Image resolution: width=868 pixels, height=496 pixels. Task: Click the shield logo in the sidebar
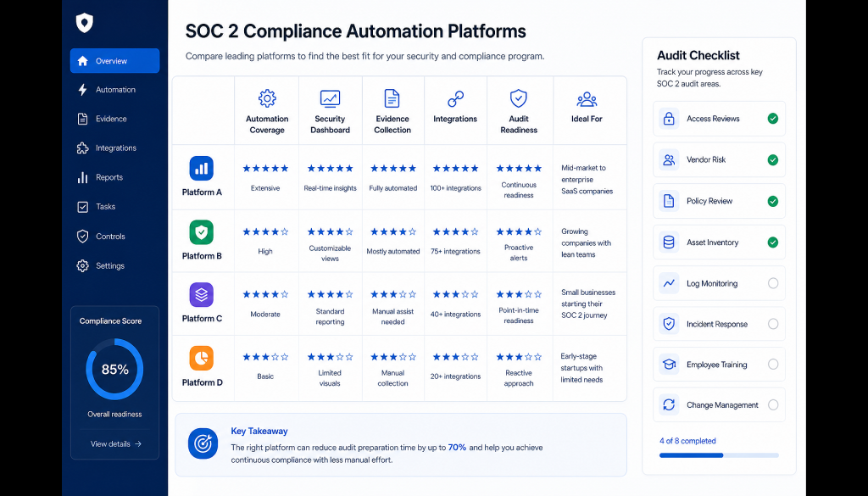(84, 23)
